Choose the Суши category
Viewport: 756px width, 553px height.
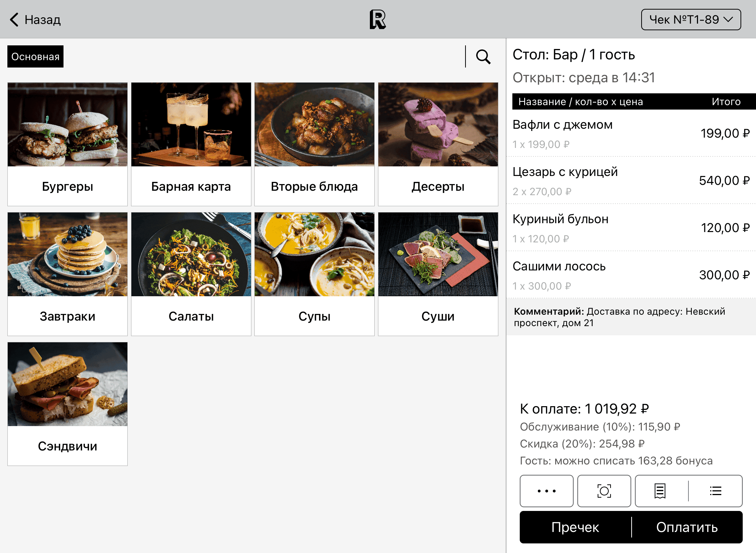point(438,274)
